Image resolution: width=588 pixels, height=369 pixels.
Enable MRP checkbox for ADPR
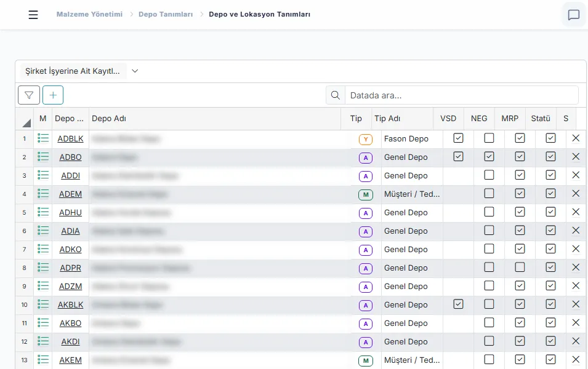[520, 267]
